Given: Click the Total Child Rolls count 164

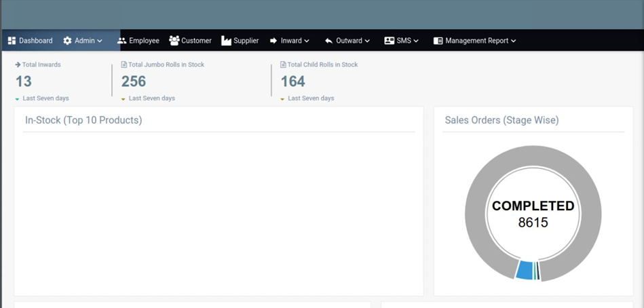Looking at the screenshot, I should 293,81.
